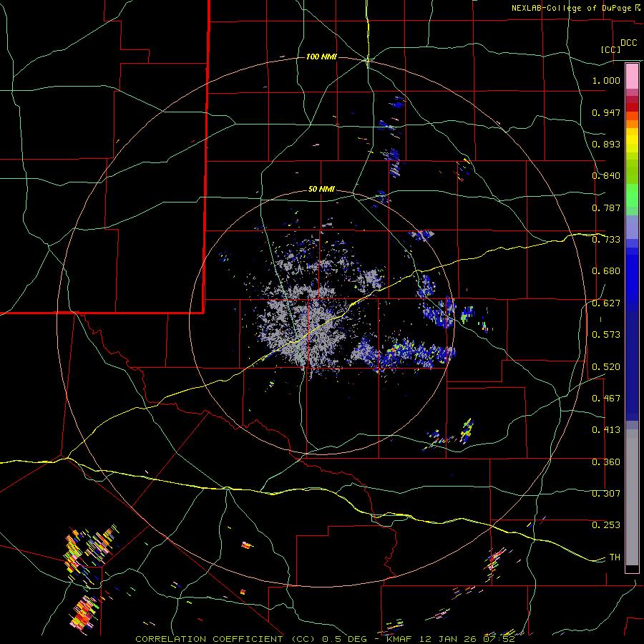Click the 50 NMI range ring label
The width and height of the screenshot is (644, 644).
tap(321, 189)
